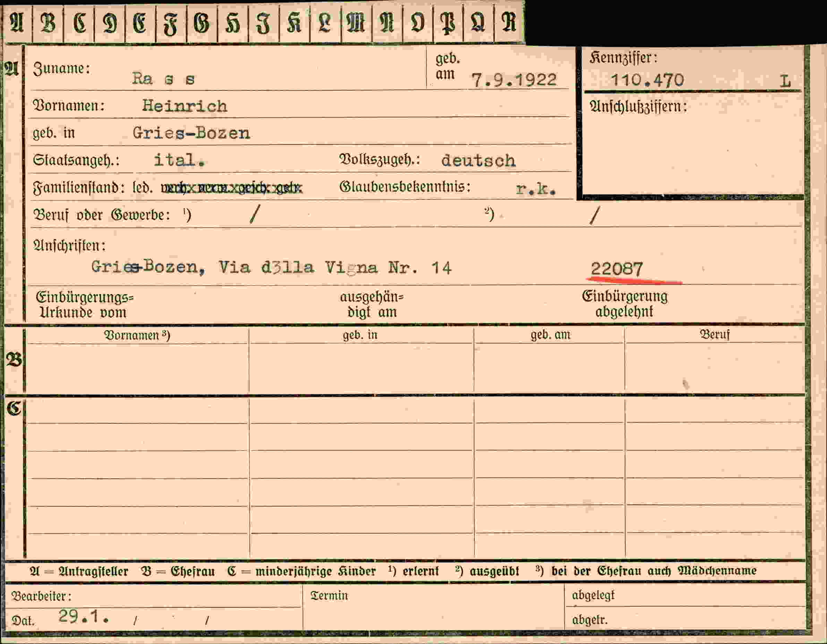Click the red-underlined number '22087'
The height and width of the screenshot is (644, 827).
pos(616,269)
